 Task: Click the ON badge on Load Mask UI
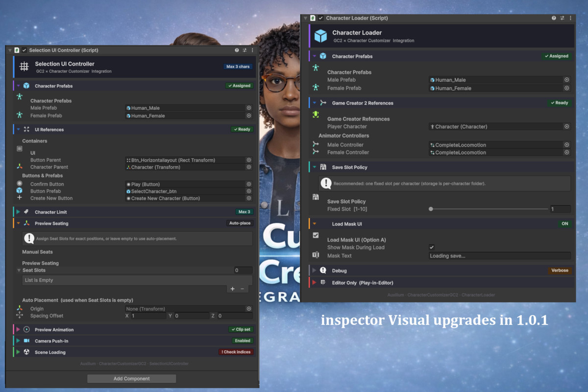click(x=565, y=224)
